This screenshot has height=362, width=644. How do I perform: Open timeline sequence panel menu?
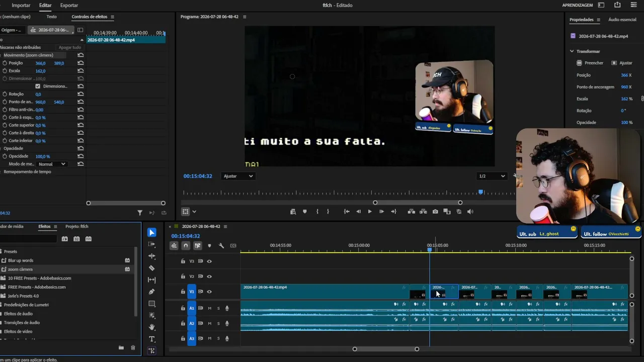click(x=225, y=226)
